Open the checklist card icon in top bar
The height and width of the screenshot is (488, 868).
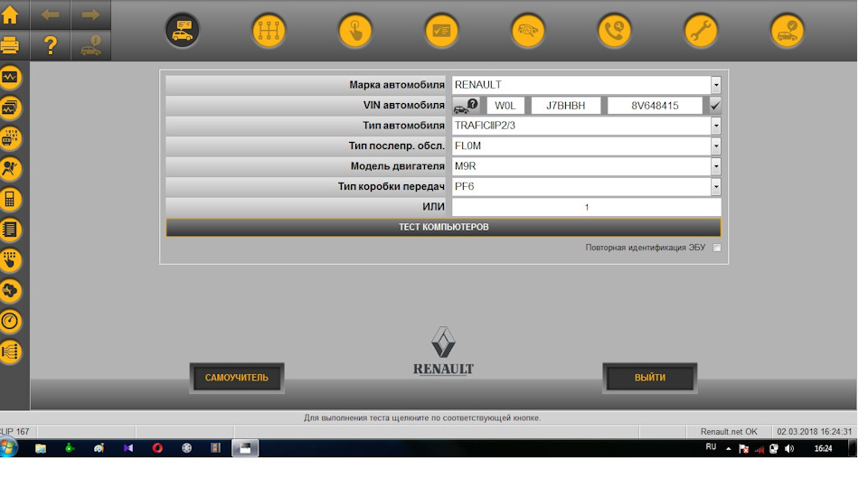coord(441,31)
